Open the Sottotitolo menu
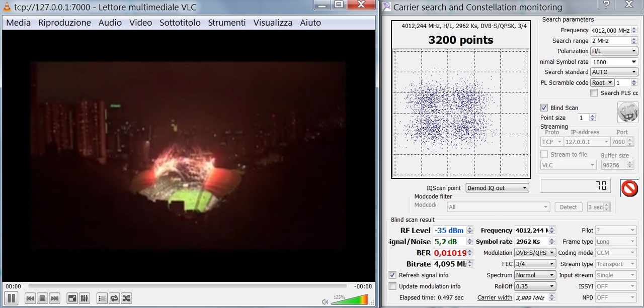Viewport: 644px width, 308px height. (180, 23)
